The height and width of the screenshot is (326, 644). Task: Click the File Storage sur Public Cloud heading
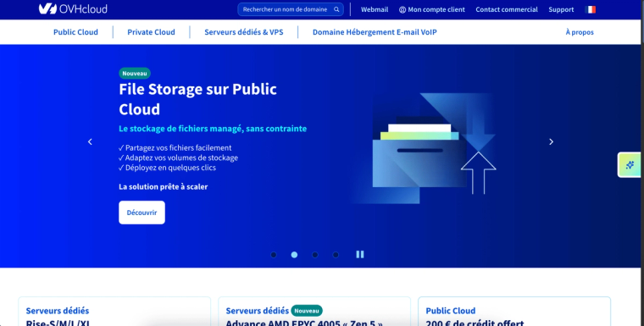pyautogui.click(x=197, y=99)
